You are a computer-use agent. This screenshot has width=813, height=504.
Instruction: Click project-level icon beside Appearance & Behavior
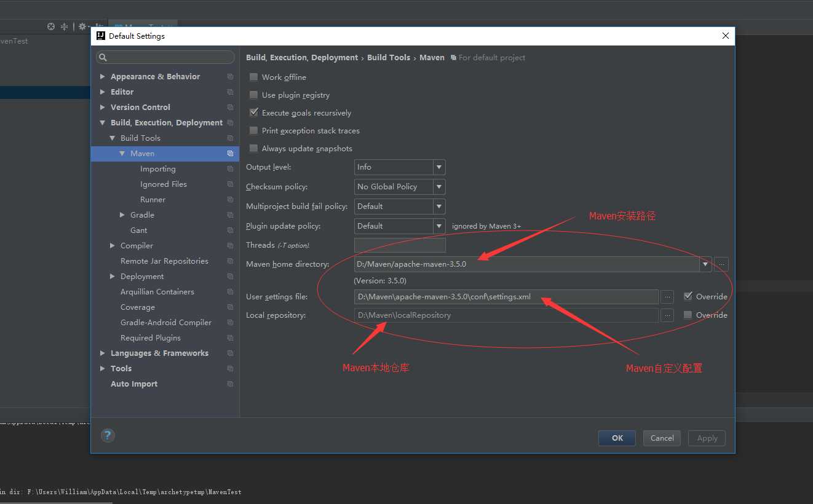[x=230, y=77]
